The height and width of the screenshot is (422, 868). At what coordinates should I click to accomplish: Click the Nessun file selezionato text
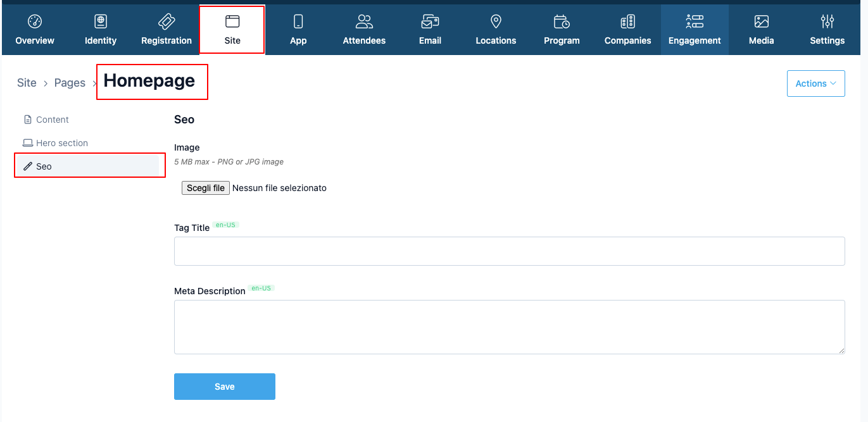tap(279, 188)
